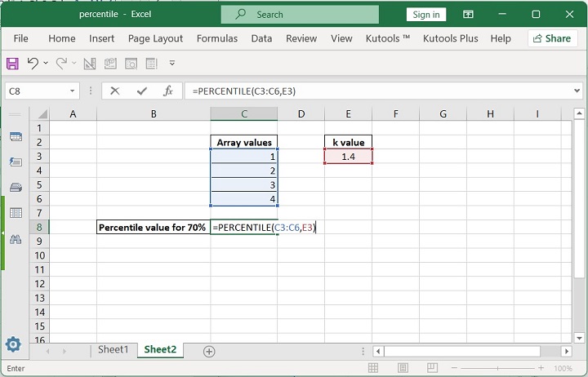Click the Search box in title bar
This screenshot has width=588, height=377.
[x=300, y=15]
